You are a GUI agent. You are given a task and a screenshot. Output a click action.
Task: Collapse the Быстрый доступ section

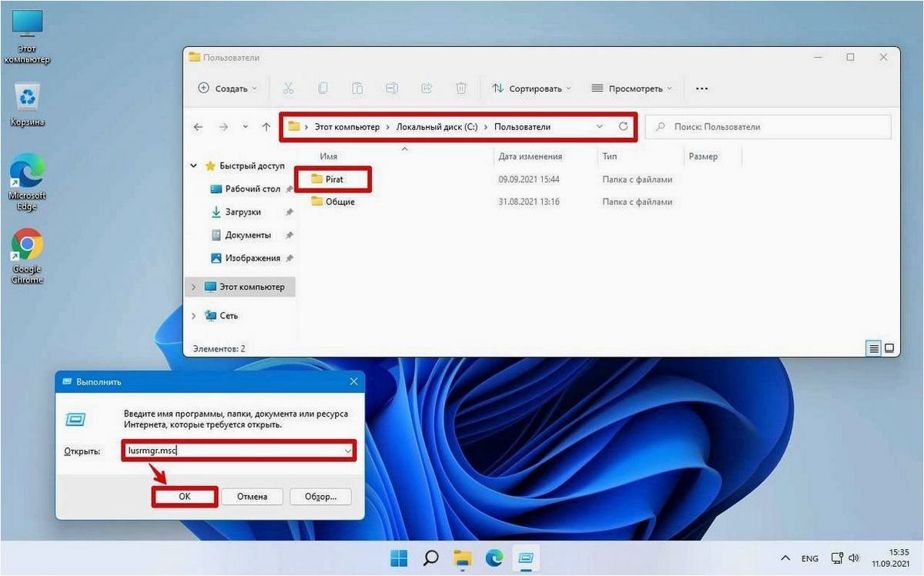point(193,166)
